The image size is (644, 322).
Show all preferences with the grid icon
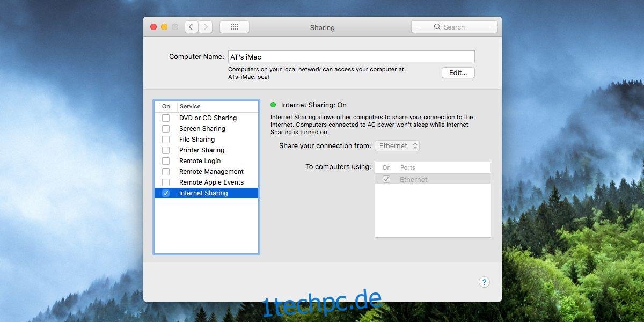(235, 27)
